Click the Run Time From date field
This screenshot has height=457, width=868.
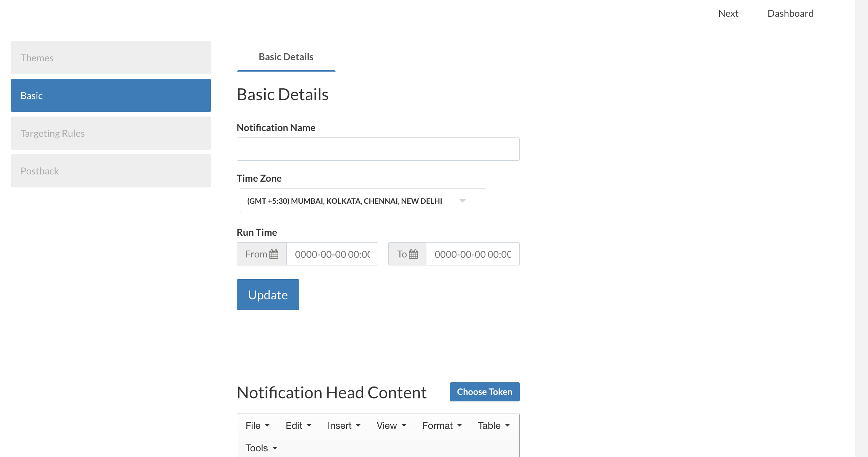click(332, 254)
